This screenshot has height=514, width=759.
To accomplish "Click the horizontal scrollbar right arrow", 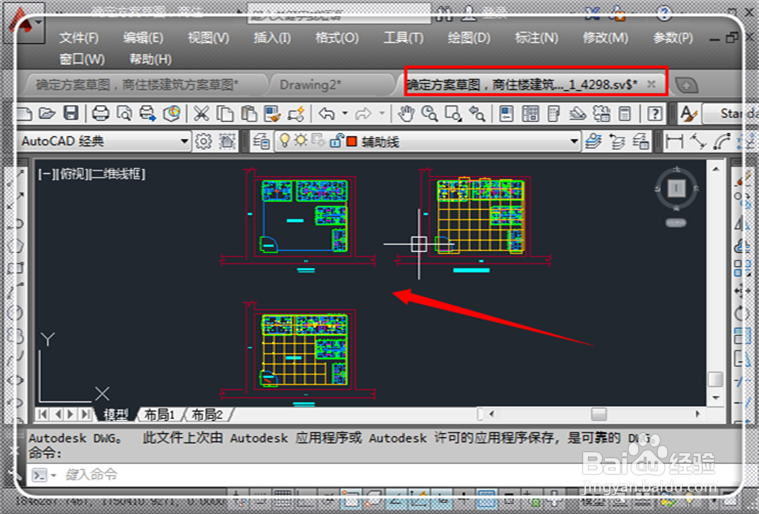I will click(x=698, y=414).
